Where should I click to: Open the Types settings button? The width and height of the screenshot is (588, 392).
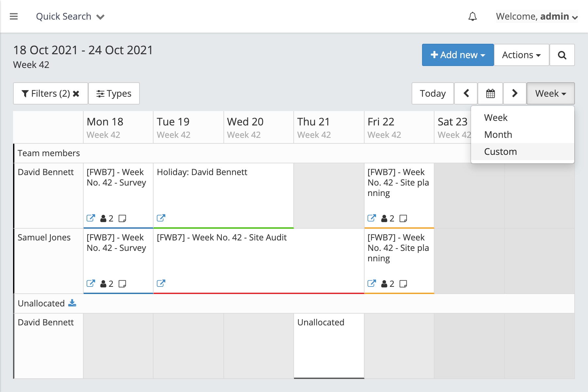coord(114,93)
